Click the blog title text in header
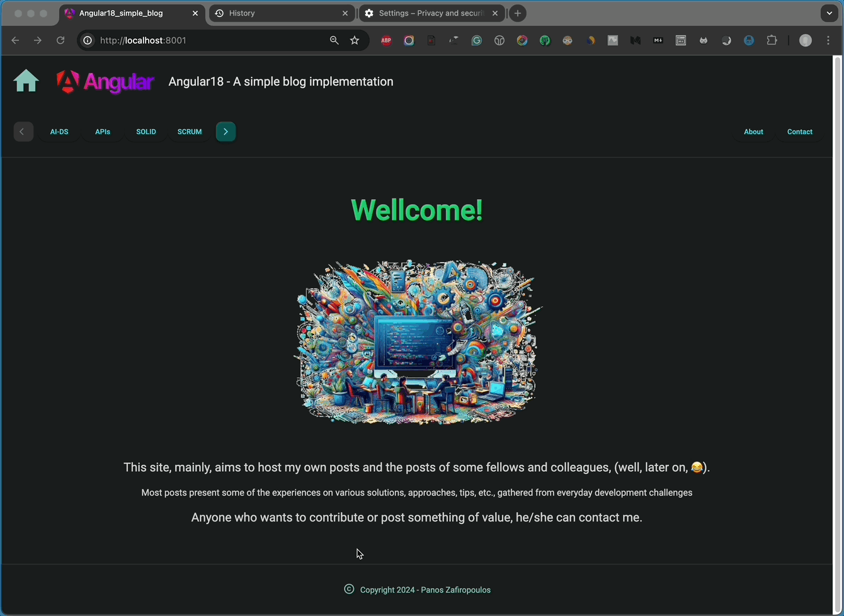 click(x=281, y=81)
